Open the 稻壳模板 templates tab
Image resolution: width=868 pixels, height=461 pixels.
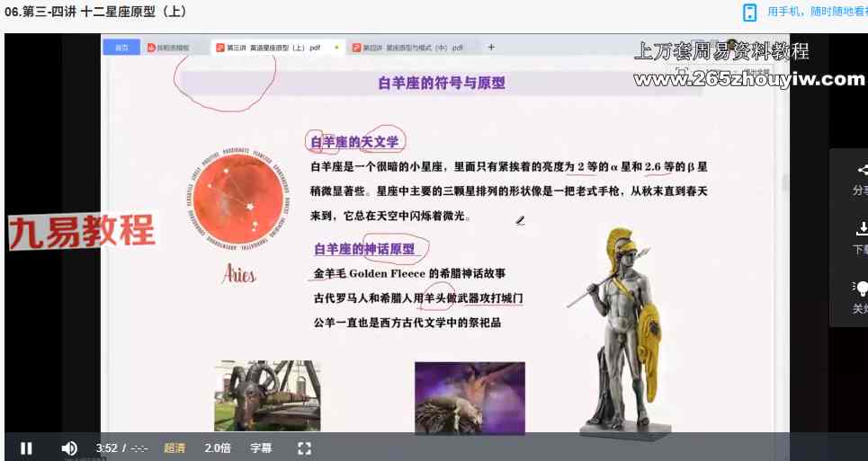tap(168, 48)
